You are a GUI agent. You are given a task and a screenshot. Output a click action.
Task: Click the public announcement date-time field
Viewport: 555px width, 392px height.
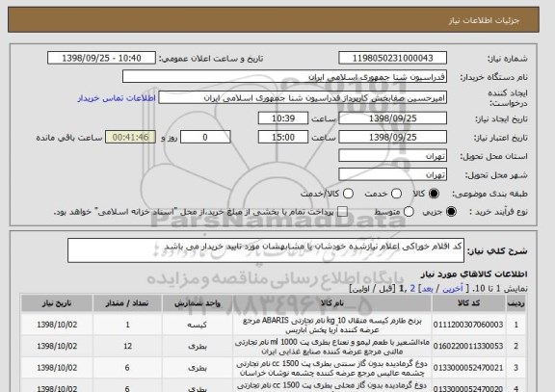[101, 58]
